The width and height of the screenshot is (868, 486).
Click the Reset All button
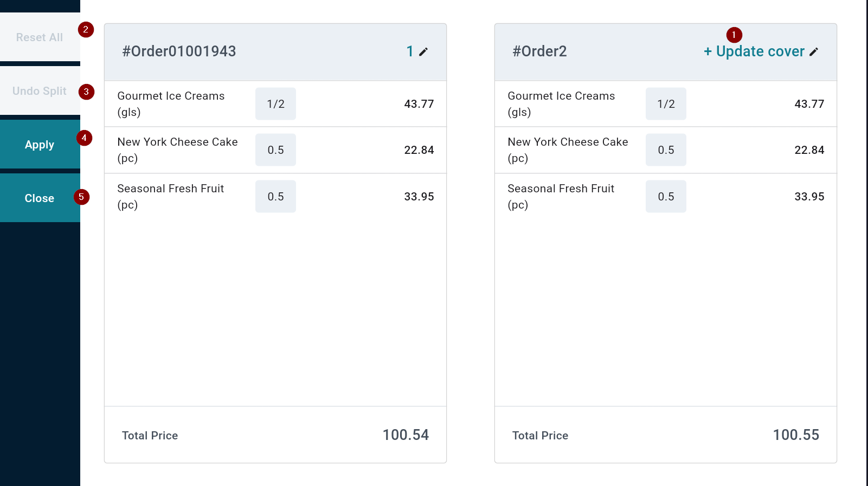[40, 37]
